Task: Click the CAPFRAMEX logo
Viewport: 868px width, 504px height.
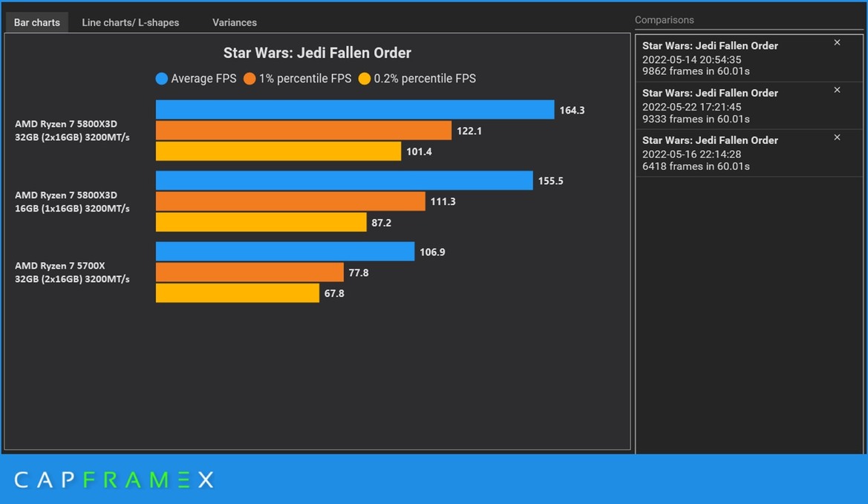Action: coord(114,480)
